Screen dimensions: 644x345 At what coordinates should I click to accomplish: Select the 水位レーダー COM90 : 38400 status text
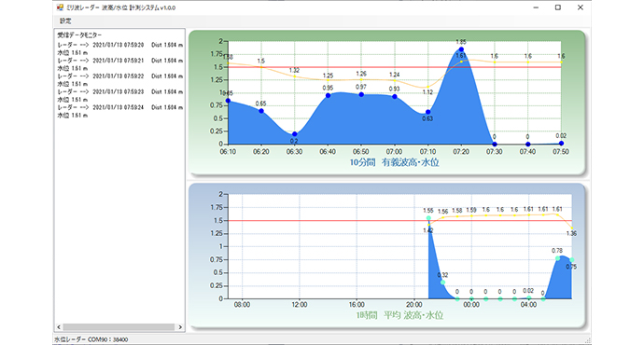click(91, 339)
